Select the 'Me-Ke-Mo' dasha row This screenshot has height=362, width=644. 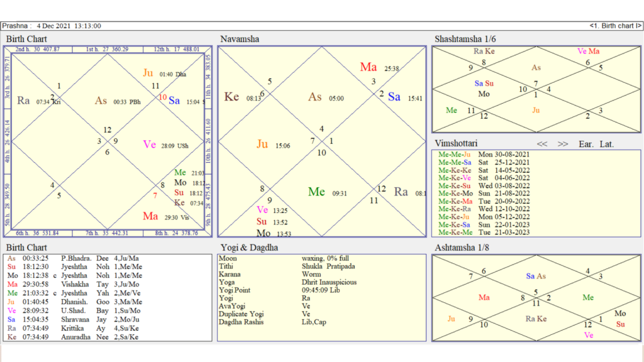pyautogui.click(x=484, y=194)
